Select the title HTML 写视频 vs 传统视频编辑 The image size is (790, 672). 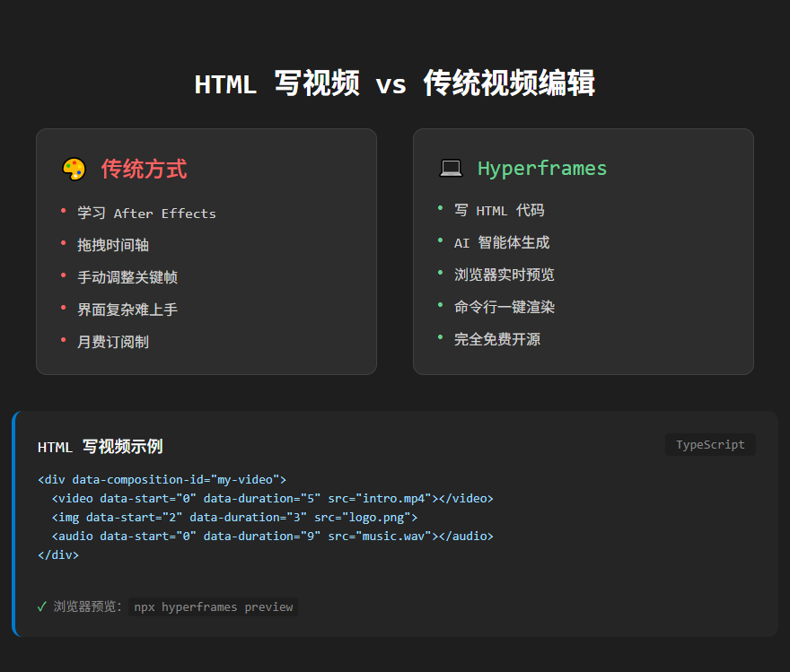(395, 83)
